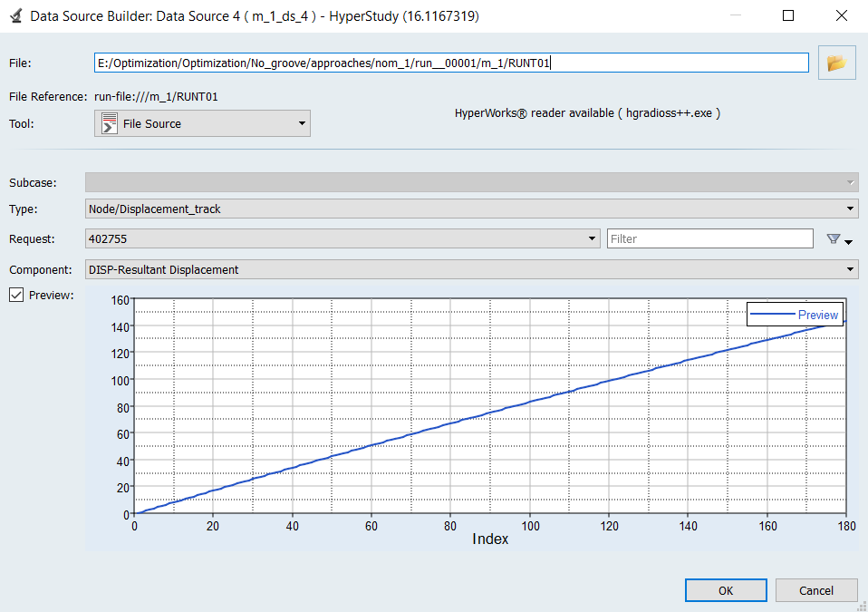Click the File Source tool icon

pos(110,123)
